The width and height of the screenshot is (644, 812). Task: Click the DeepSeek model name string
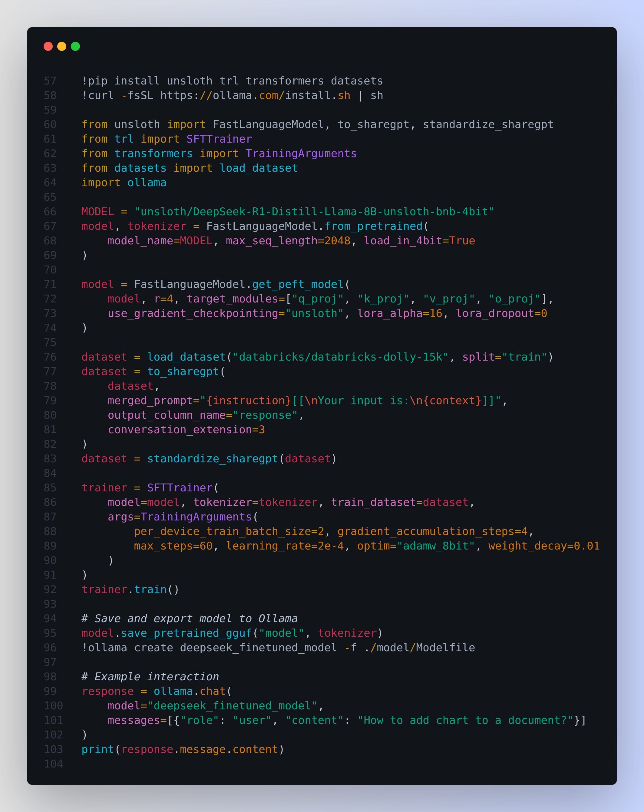314,212
